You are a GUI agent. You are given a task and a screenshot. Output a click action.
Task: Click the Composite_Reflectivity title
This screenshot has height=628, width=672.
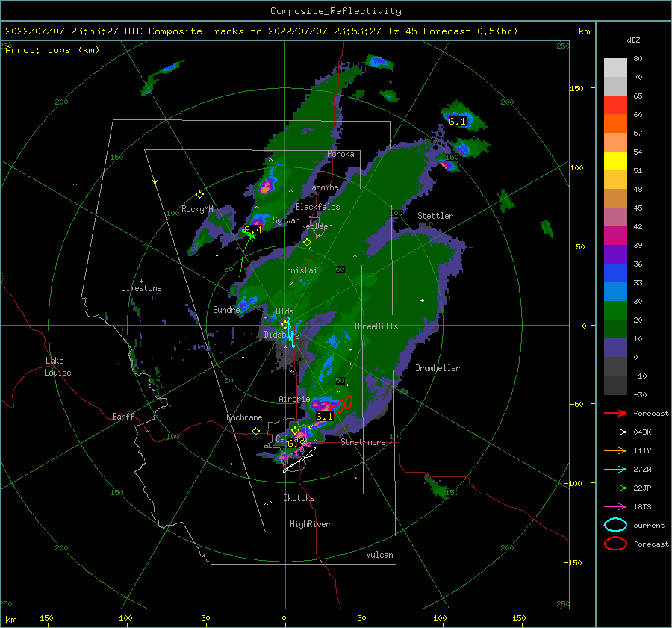click(x=336, y=11)
